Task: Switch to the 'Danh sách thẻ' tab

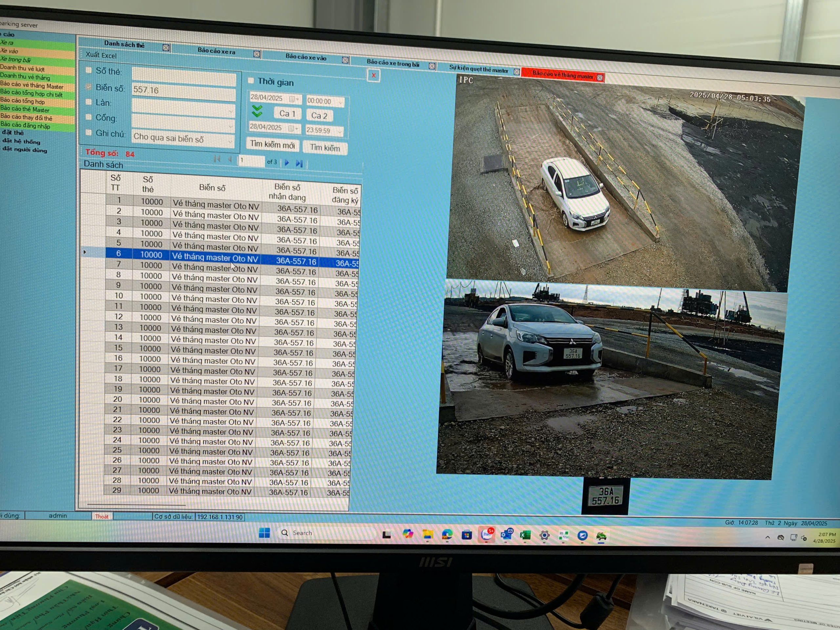Action: (x=124, y=44)
